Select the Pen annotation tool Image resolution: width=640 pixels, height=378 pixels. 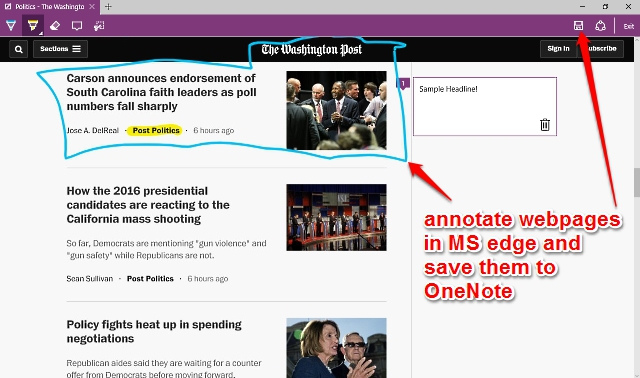pyautogui.click(x=11, y=26)
